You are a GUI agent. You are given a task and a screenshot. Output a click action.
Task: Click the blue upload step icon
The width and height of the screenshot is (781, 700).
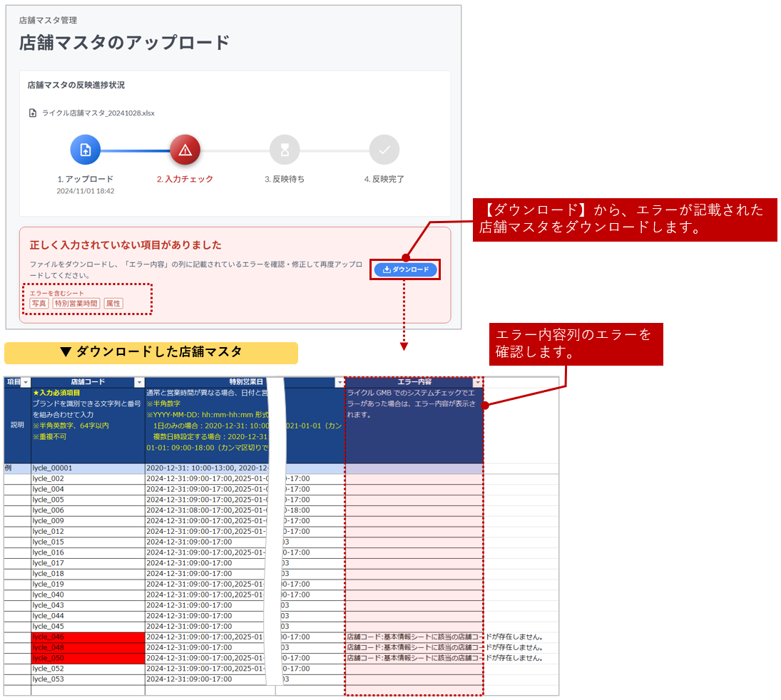(85, 150)
